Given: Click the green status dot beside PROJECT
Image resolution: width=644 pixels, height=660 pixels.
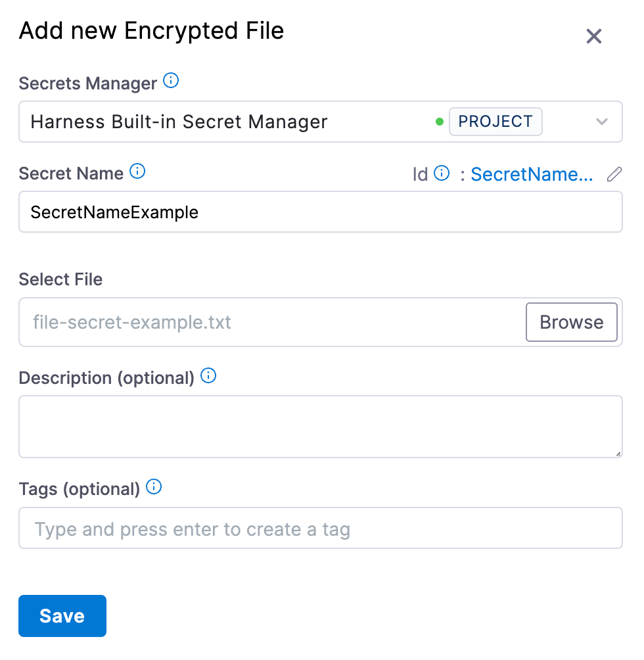Looking at the screenshot, I should click(x=440, y=122).
